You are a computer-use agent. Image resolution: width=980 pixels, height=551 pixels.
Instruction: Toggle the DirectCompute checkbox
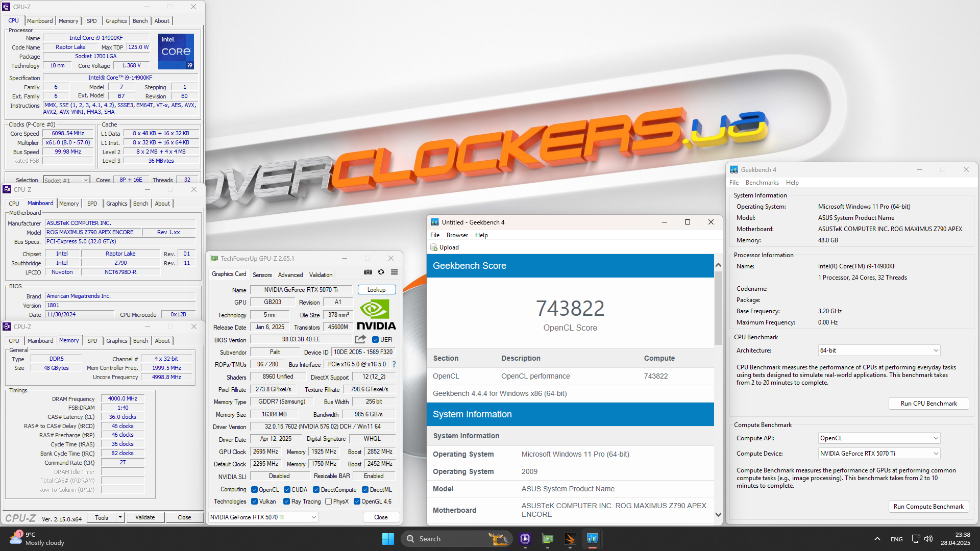click(x=316, y=490)
